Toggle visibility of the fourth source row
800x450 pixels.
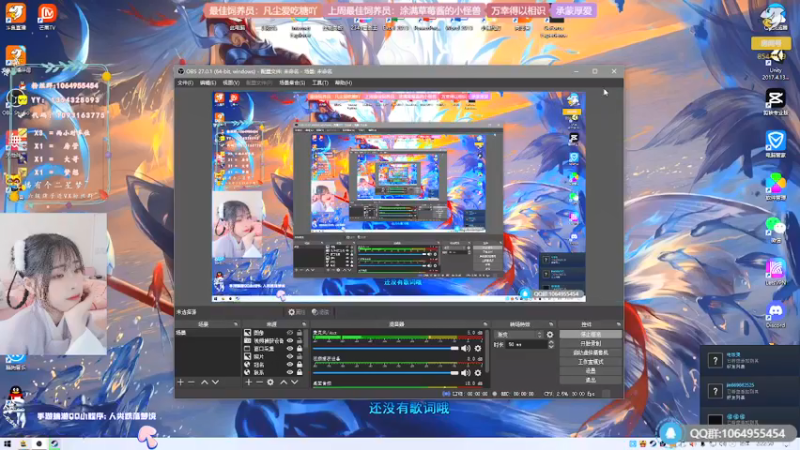tap(290, 357)
